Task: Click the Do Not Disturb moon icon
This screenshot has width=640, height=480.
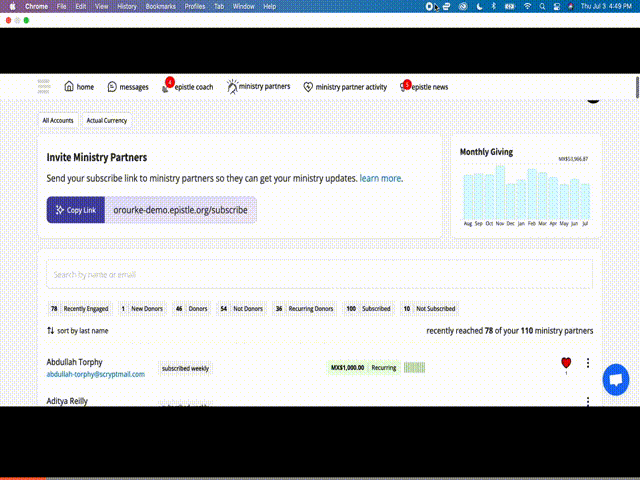Action: (x=480, y=6)
